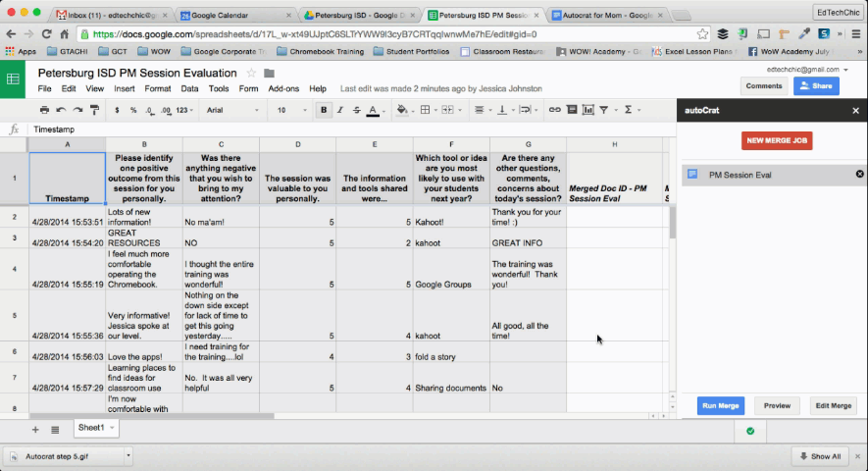Click the Print icon in toolbar
Viewport: 868px width, 471px height.
[x=44, y=110]
